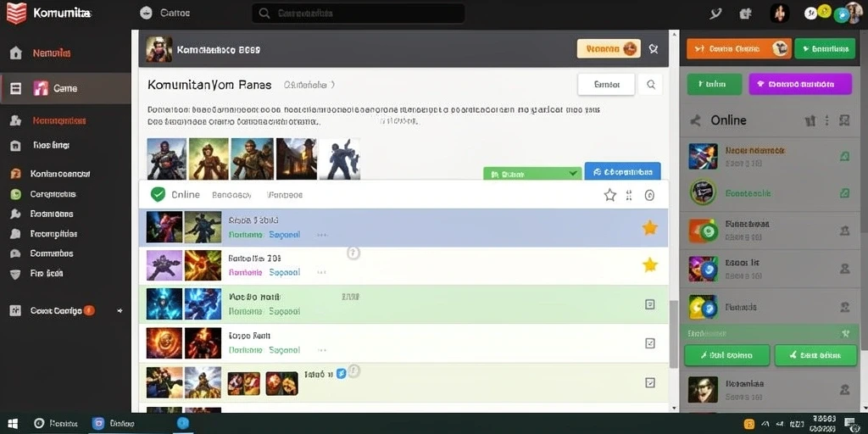The height and width of the screenshot is (434, 868).
Task: Click the orange icon in the system tray
Action: coord(749,424)
